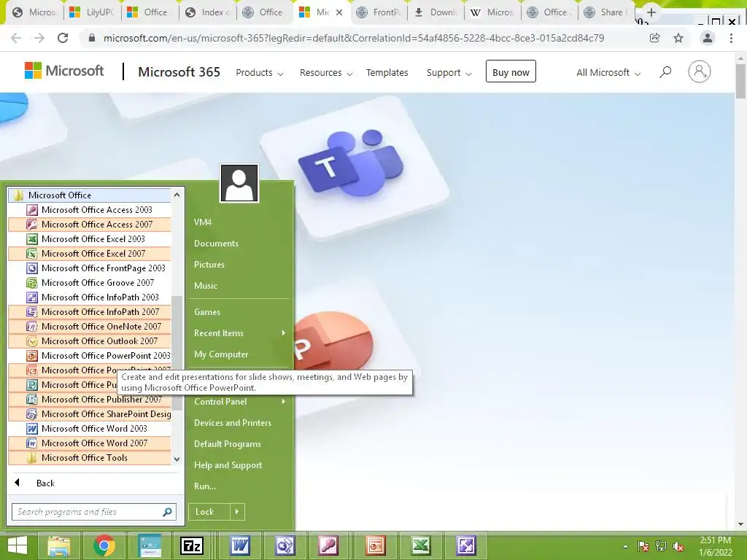Open Microsoft Office FrontPage 2003

tap(90, 268)
